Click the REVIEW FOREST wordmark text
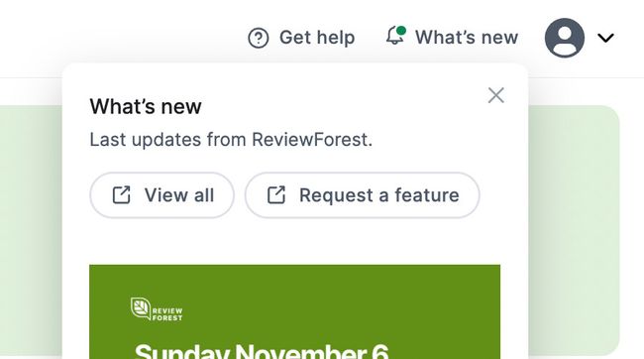 [x=167, y=314]
